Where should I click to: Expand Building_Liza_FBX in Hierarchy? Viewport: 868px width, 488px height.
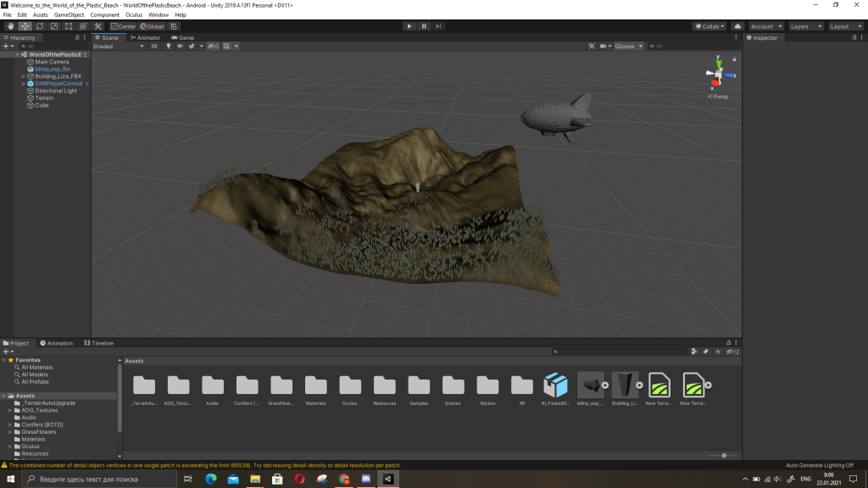(24, 76)
